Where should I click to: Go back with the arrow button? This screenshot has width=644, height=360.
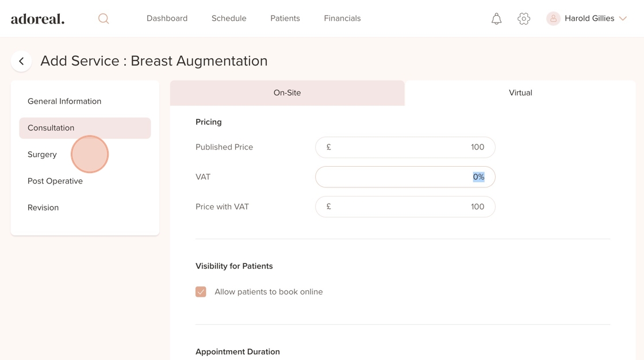21,61
